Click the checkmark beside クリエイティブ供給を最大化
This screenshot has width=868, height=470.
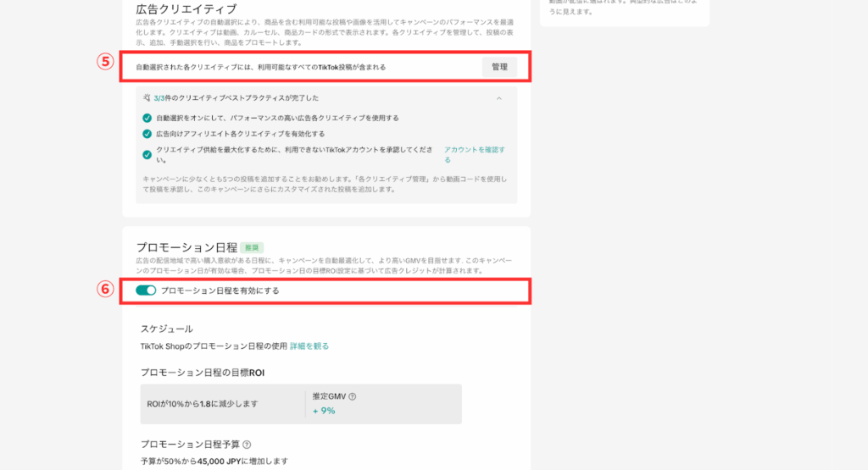(x=147, y=154)
